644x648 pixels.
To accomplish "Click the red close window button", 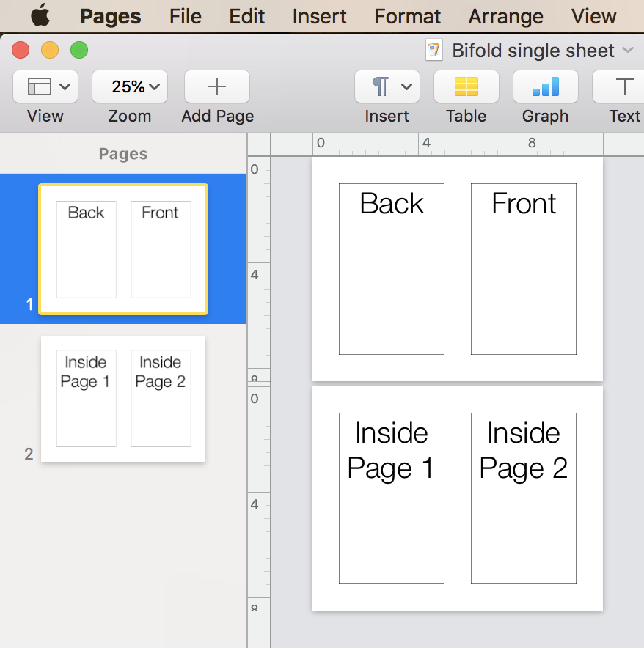I will pyautogui.click(x=21, y=50).
